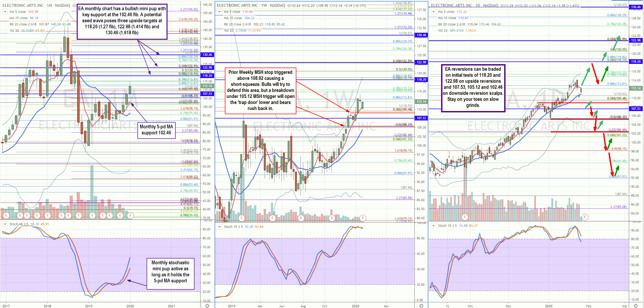The width and height of the screenshot is (644, 308).
Task: Click 122.98 price label on weekly chart
Action: click(x=421, y=62)
